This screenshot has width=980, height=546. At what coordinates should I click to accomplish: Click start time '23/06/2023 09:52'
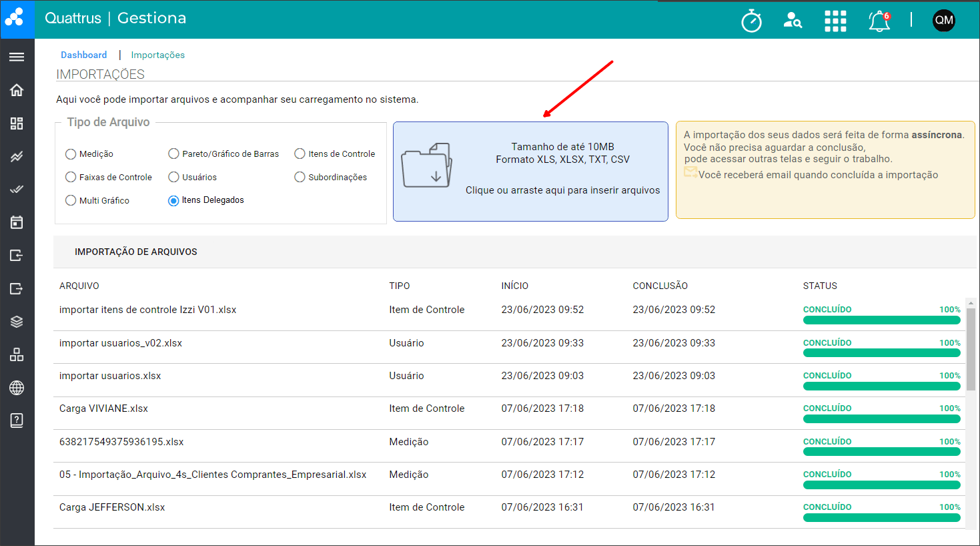(x=542, y=310)
